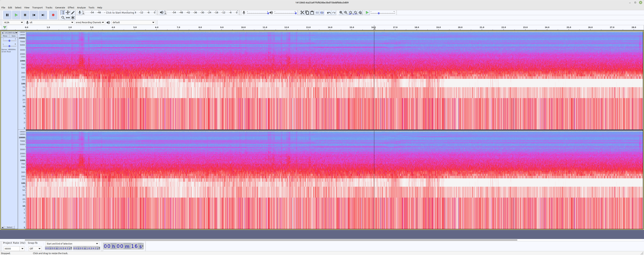Copy selection with the Copy icon
The image size is (644, 255).
click(x=307, y=12)
